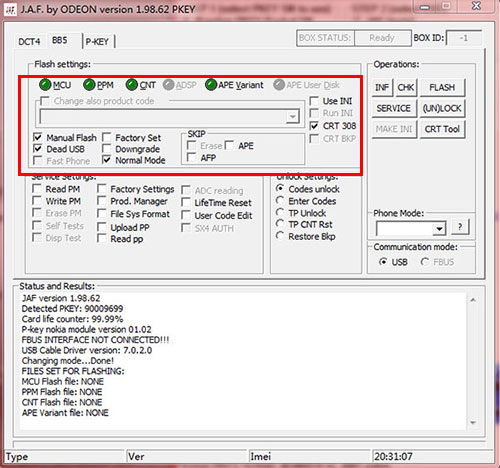Choose the TP Unlock radio option

280,213
